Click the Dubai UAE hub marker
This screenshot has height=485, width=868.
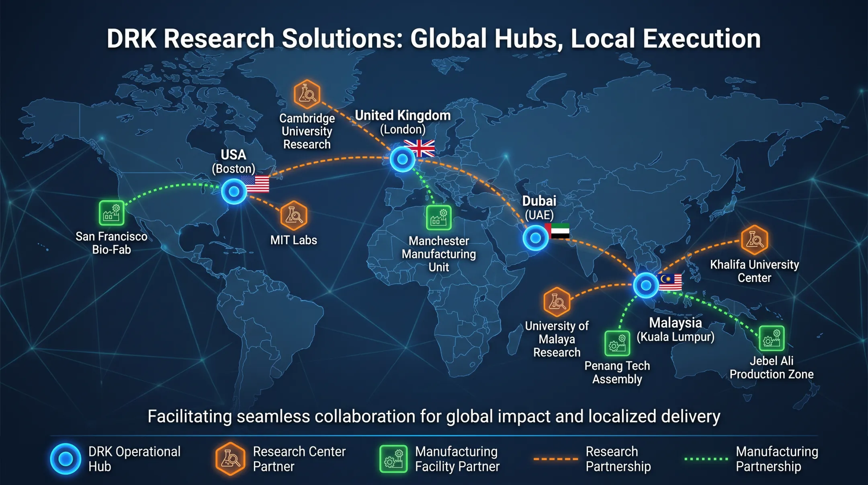point(536,238)
